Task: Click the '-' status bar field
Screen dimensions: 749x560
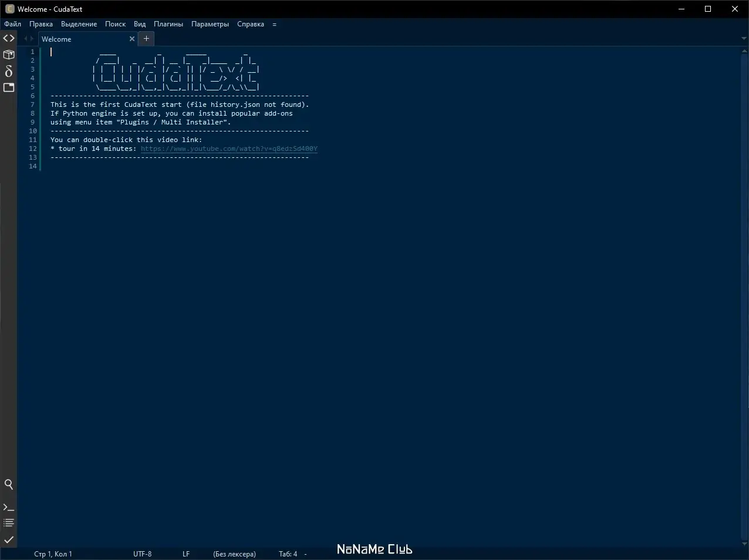Action: (305, 554)
